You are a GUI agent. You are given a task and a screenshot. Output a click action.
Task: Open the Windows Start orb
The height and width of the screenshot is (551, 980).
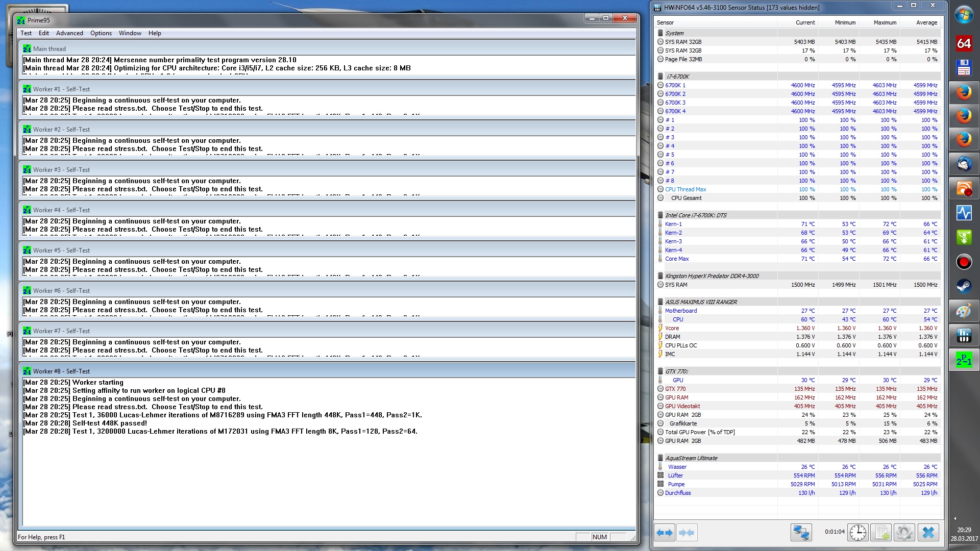tap(964, 15)
